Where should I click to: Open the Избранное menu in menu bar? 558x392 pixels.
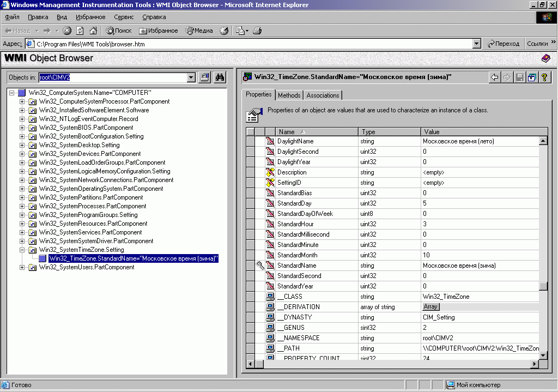(90, 17)
